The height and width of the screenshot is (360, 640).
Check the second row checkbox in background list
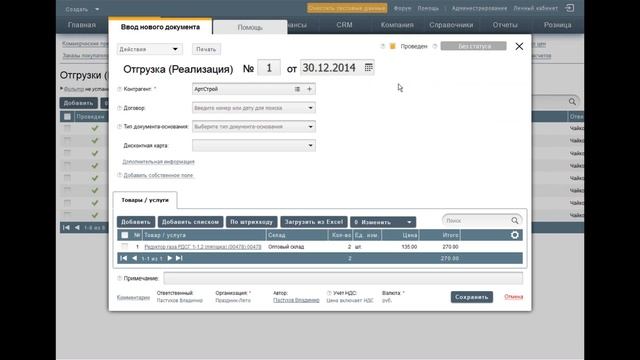click(67, 140)
